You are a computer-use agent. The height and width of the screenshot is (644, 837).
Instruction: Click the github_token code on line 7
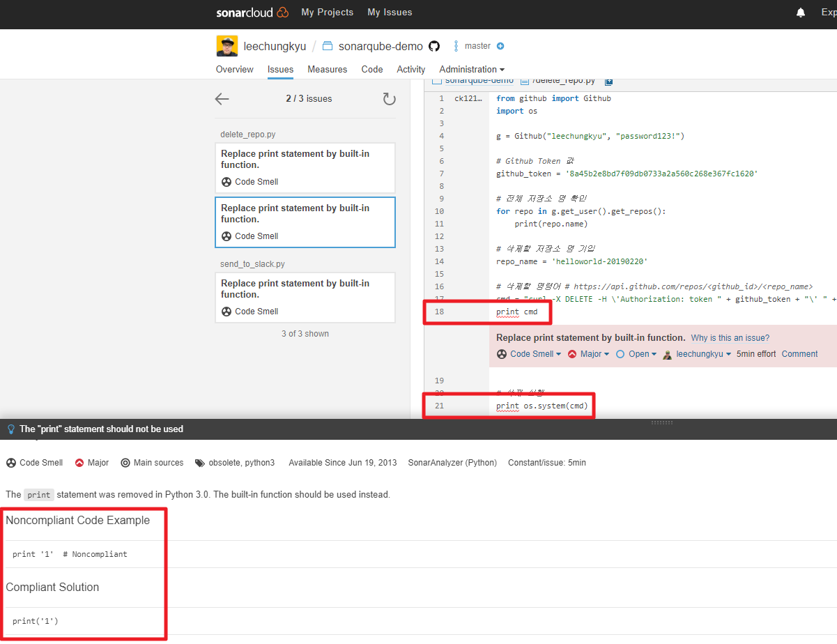tap(627, 174)
